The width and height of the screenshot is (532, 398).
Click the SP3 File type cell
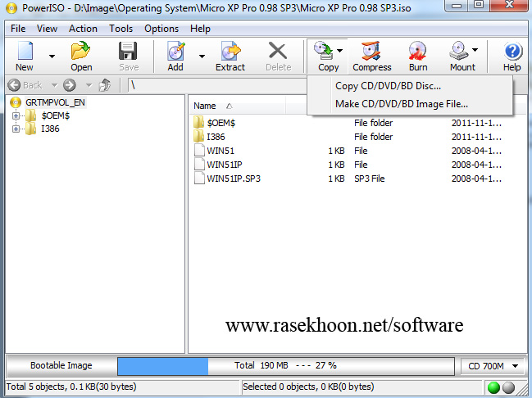click(x=369, y=179)
